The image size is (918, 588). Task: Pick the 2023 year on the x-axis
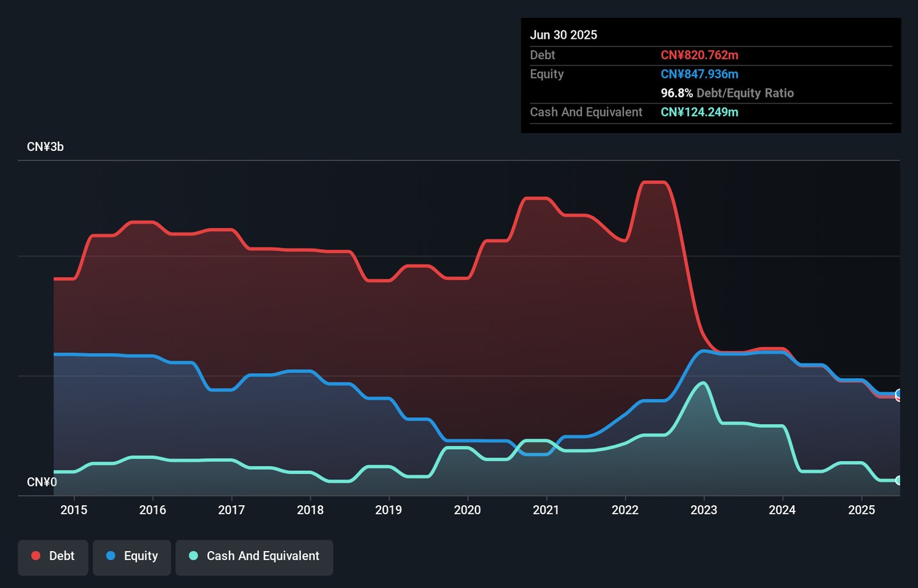click(704, 510)
